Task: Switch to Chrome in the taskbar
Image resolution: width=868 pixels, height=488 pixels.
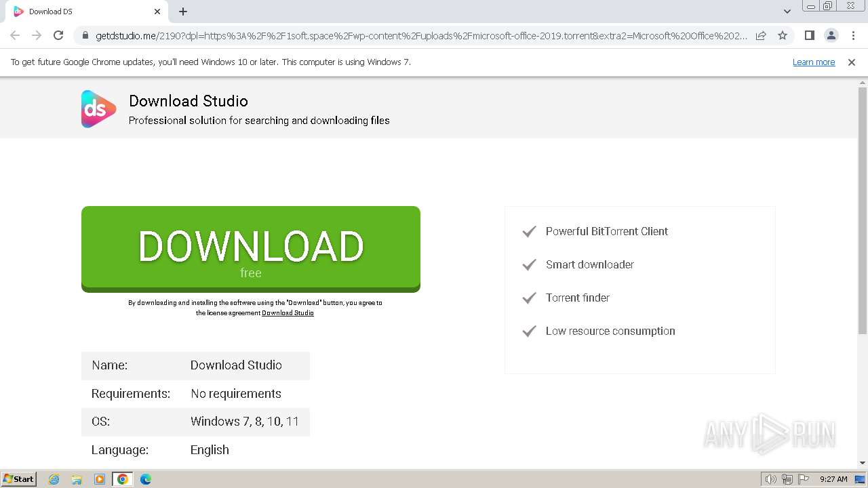Action: [123, 479]
